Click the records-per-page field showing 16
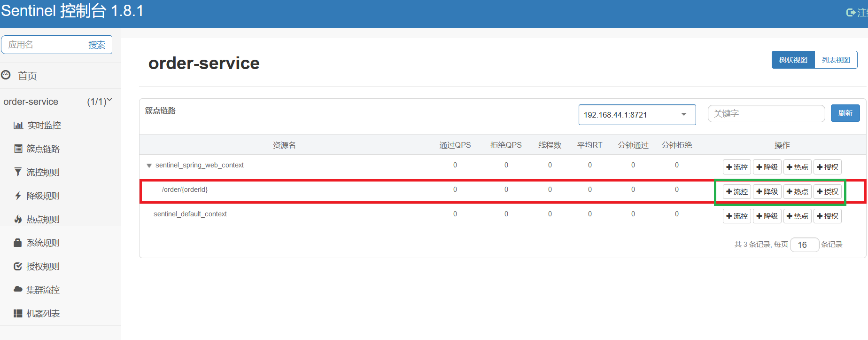 coord(805,245)
